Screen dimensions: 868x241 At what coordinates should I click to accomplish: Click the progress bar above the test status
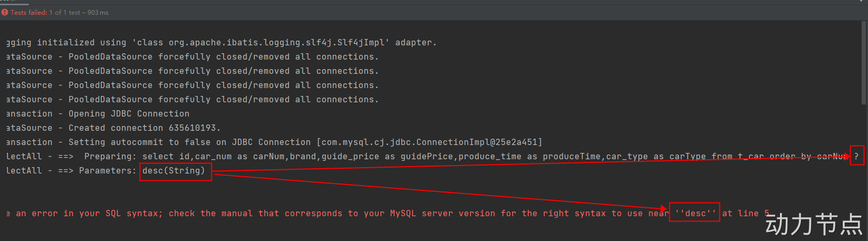[x=14, y=4]
